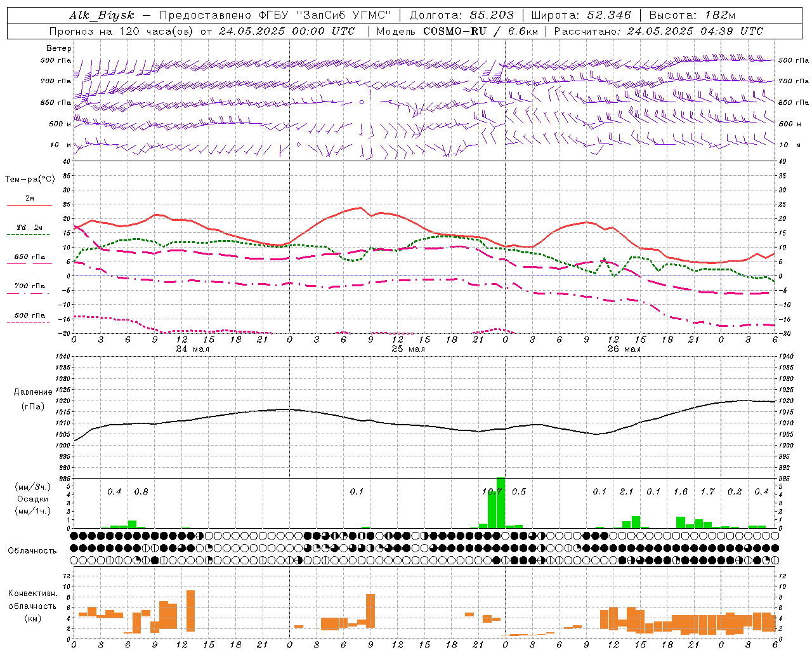
Task: Click the model label COSMO-RU / 6.6км
Action: [x=480, y=31]
